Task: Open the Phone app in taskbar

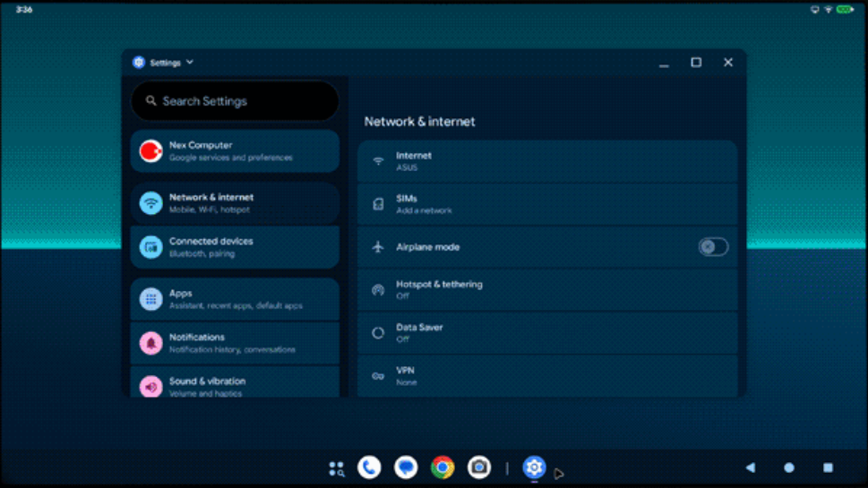Action: coord(369,467)
